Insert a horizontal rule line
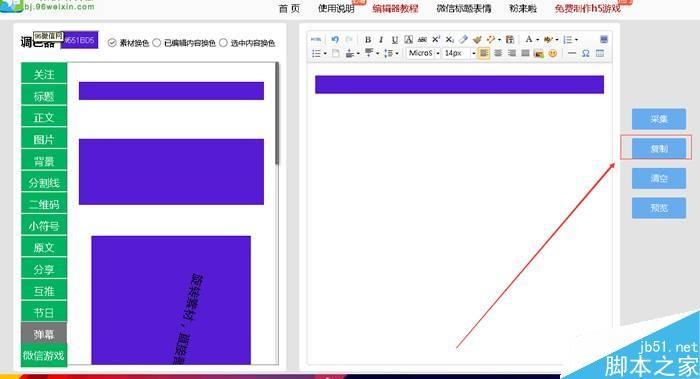 coord(571,53)
